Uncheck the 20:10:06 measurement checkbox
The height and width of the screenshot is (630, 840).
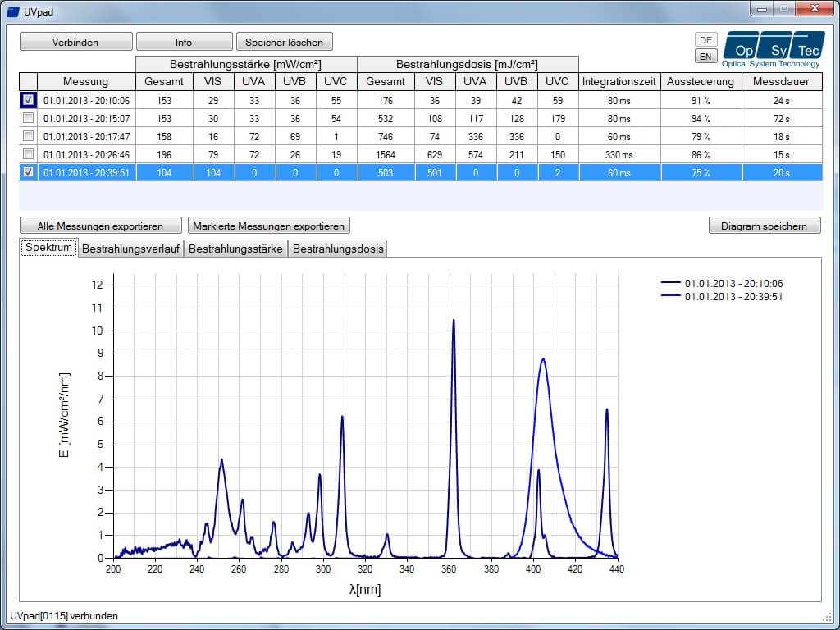[x=28, y=99]
